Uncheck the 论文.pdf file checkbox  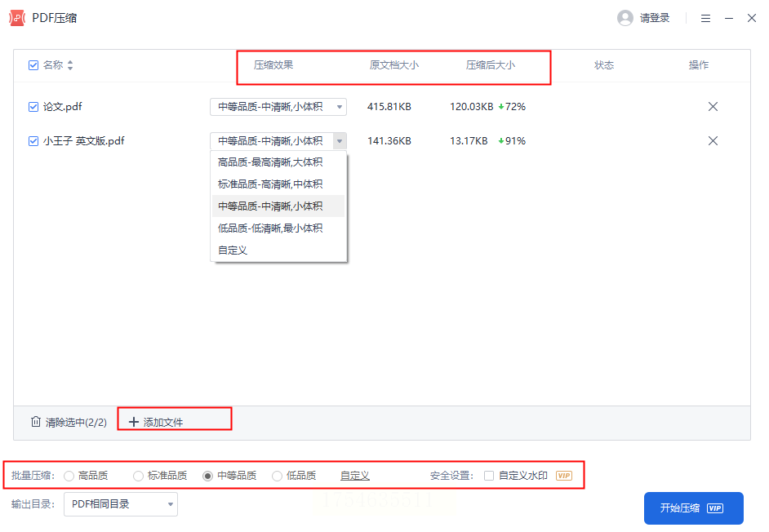click(33, 106)
